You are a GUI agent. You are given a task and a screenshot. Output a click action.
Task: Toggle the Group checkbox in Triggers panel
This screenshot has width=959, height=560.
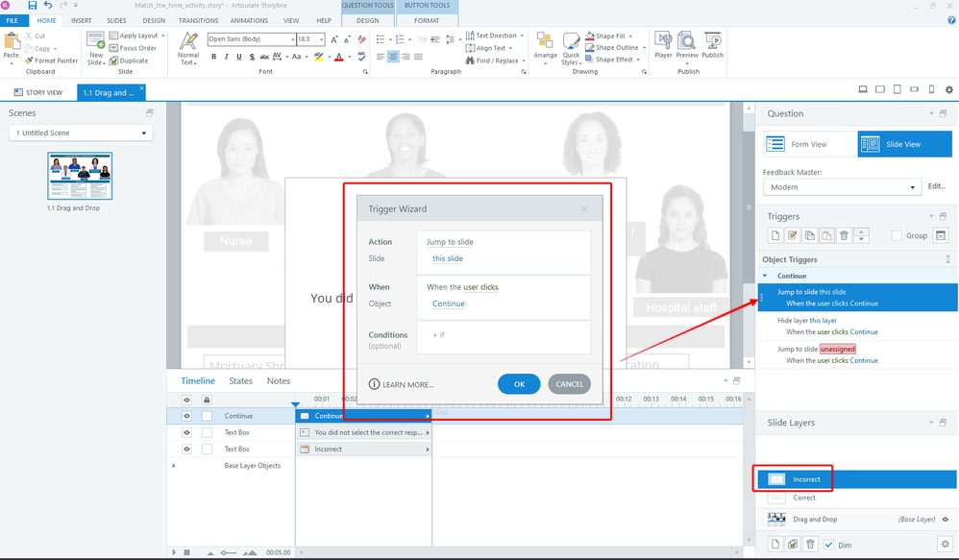point(897,235)
